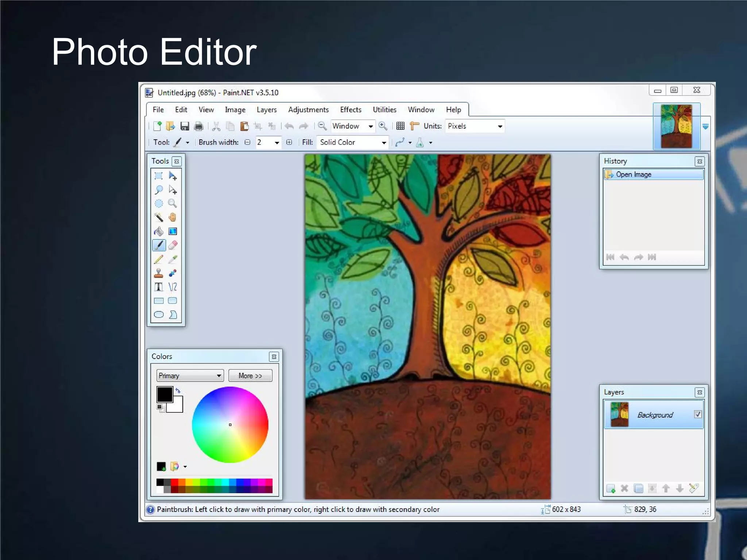
Task: Select the Gradient tool
Action: pyautogui.click(x=173, y=231)
